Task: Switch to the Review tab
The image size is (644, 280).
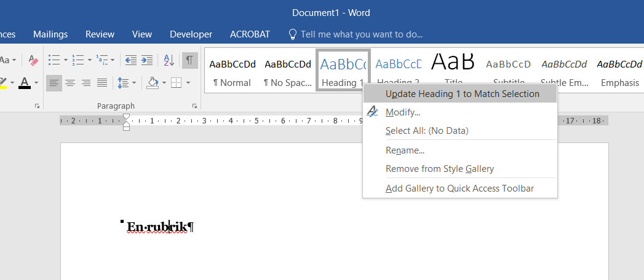Action: pos(100,34)
